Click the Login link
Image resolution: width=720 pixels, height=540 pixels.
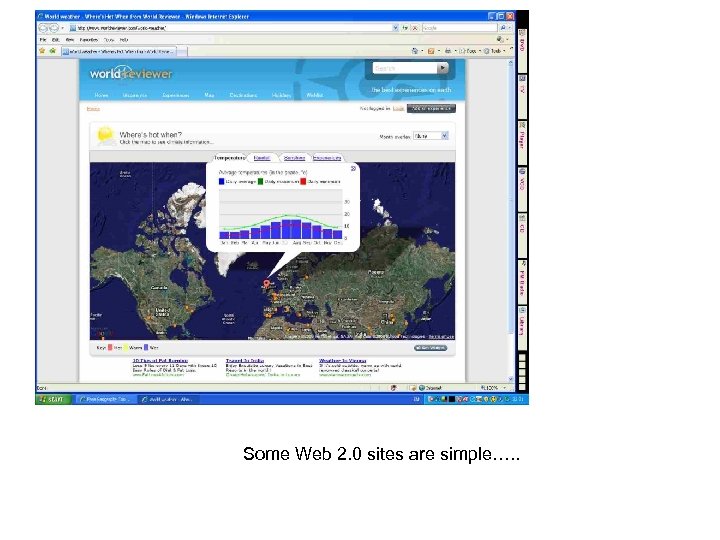[x=399, y=108]
